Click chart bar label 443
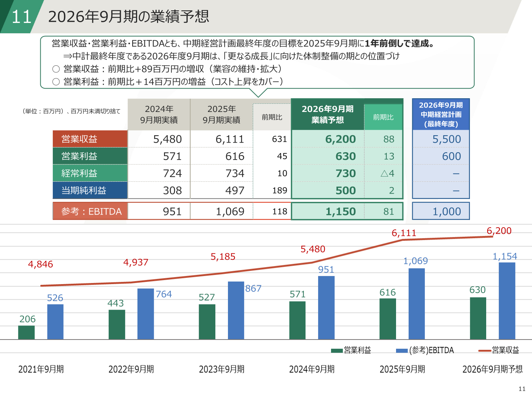This screenshot has height=399, width=532. (116, 303)
